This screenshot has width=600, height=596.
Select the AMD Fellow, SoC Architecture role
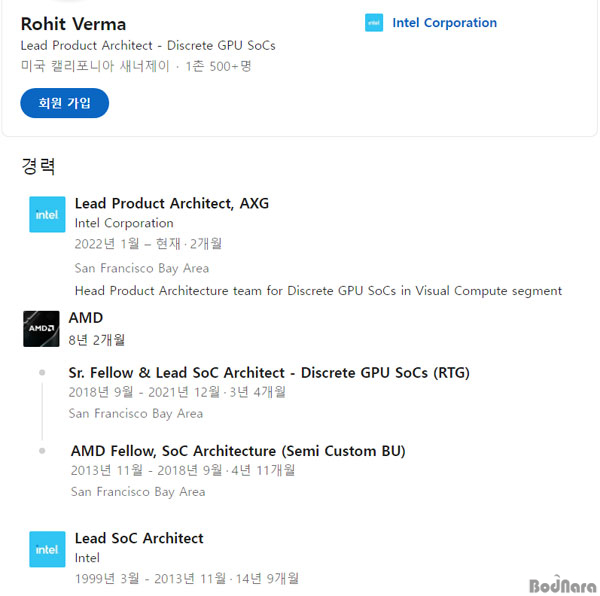click(238, 451)
